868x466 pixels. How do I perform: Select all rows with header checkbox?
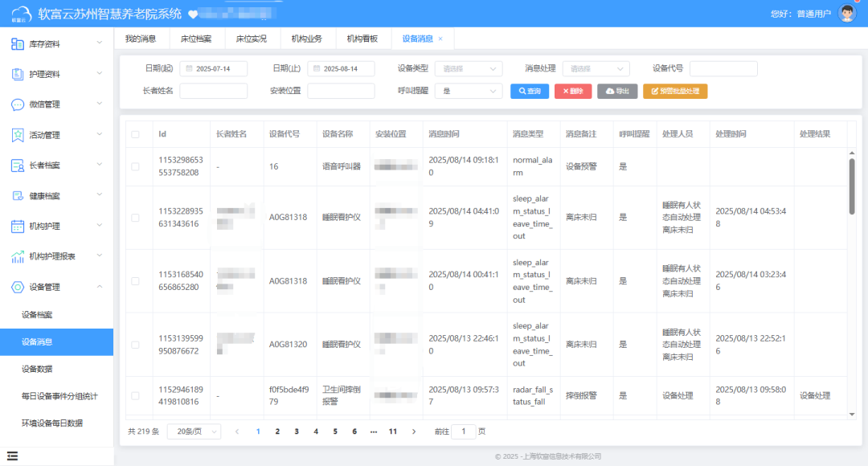point(135,134)
